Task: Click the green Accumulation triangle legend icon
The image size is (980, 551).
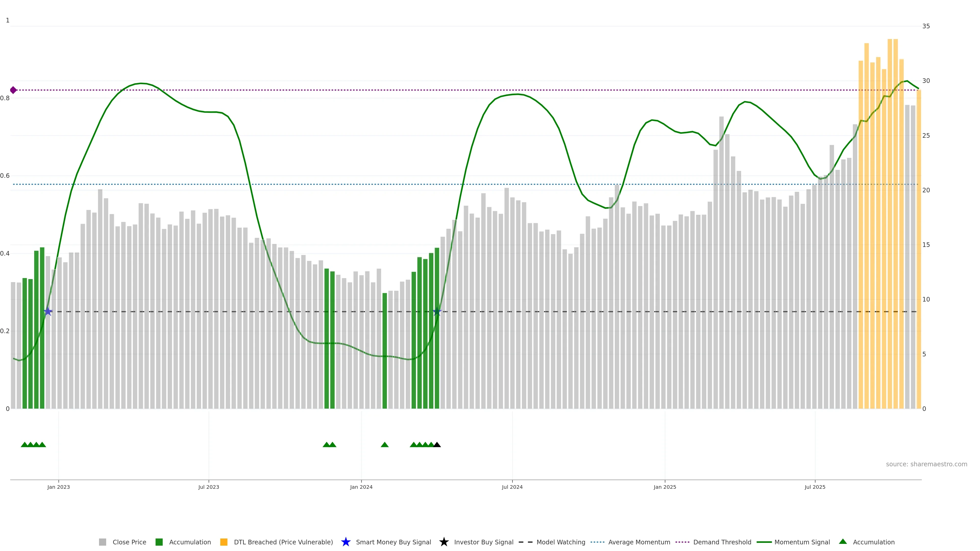Action: tap(843, 542)
